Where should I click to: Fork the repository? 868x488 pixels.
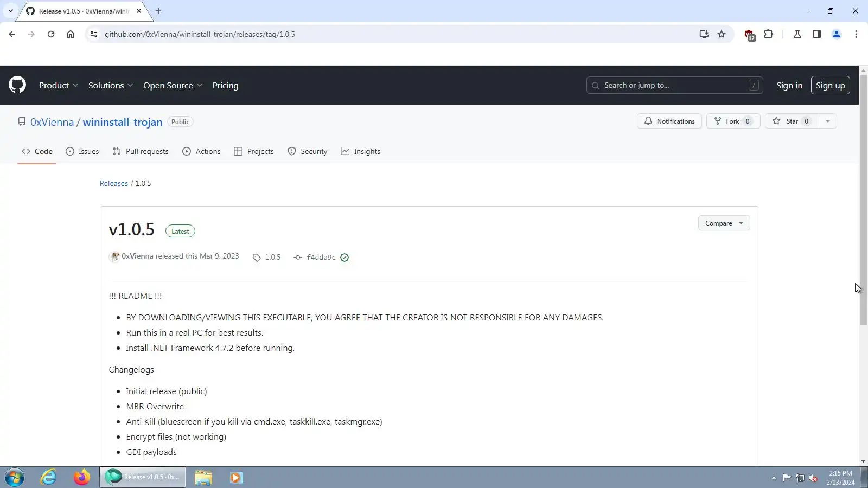[733, 121]
